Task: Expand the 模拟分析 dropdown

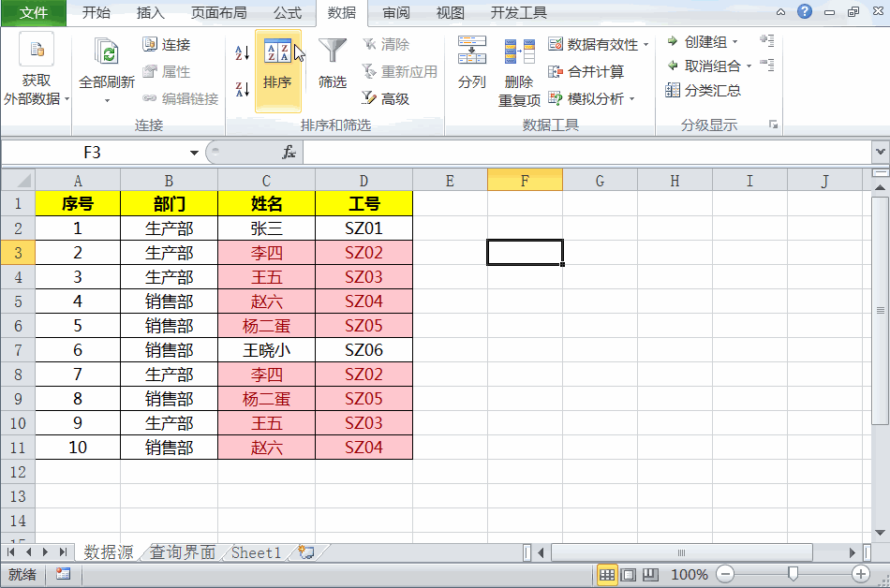Action: pyautogui.click(x=631, y=99)
